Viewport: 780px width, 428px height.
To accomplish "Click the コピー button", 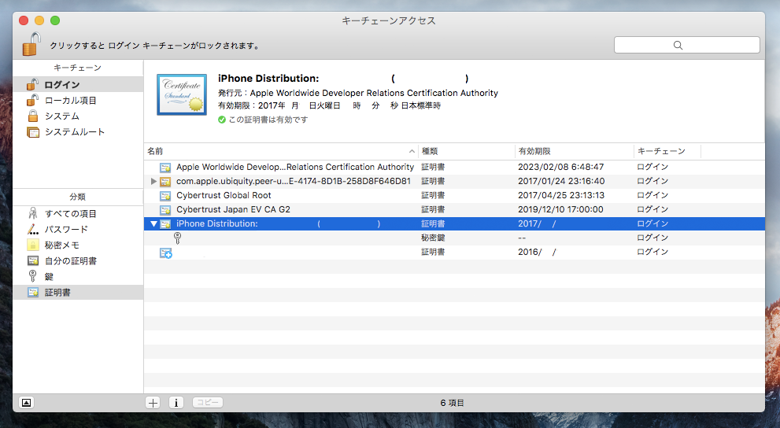I will click(x=207, y=403).
